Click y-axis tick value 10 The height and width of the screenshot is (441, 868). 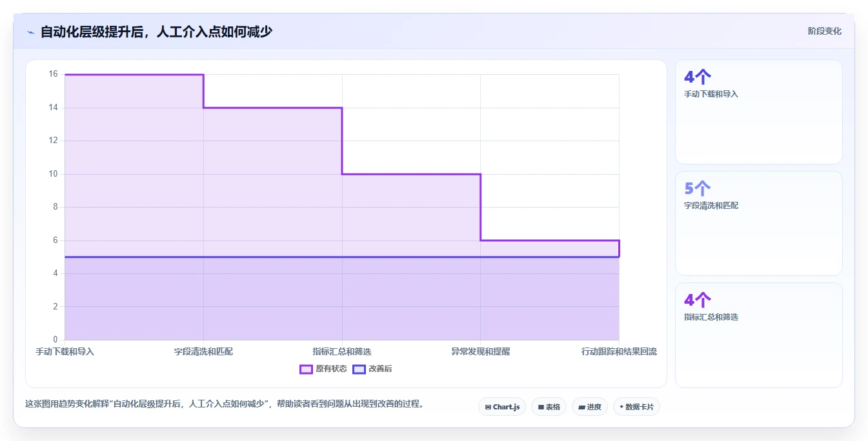click(x=53, y=174)
